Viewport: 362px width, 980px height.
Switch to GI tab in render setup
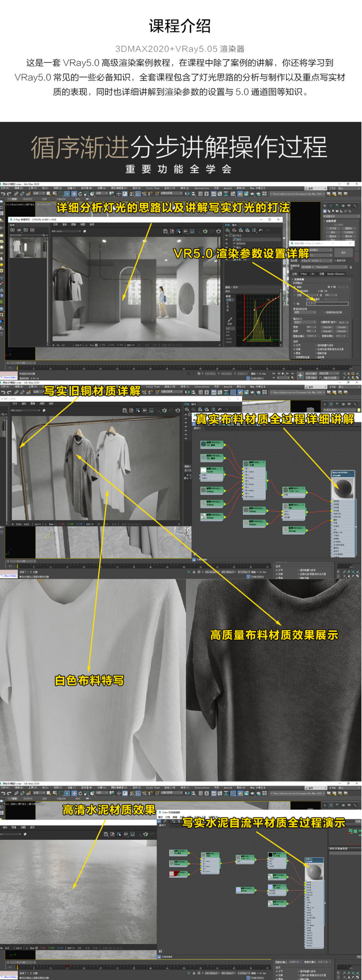313,274
